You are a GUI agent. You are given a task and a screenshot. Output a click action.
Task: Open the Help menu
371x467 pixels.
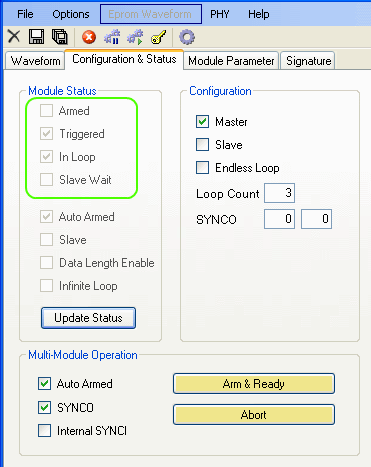(x=259, y=14)
